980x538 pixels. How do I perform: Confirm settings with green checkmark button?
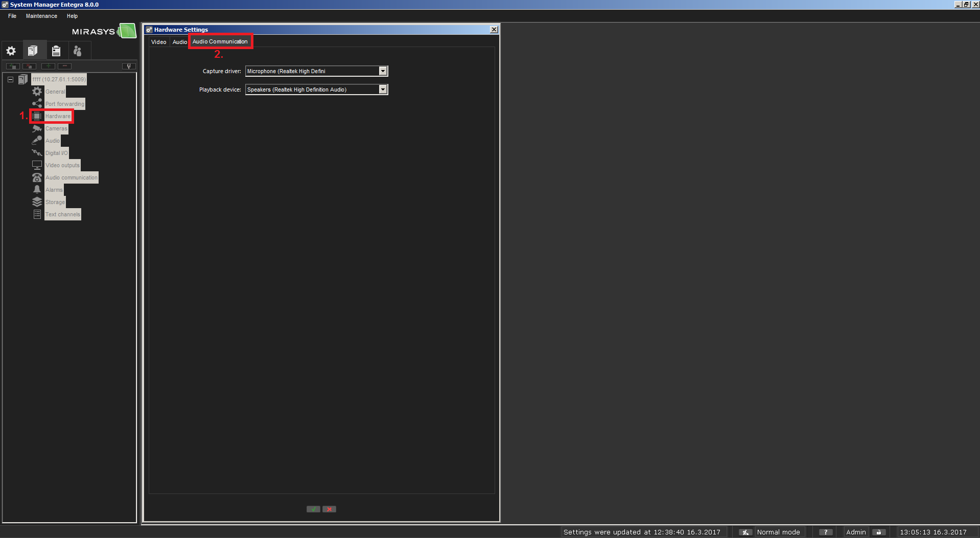[x=313, y=509]
